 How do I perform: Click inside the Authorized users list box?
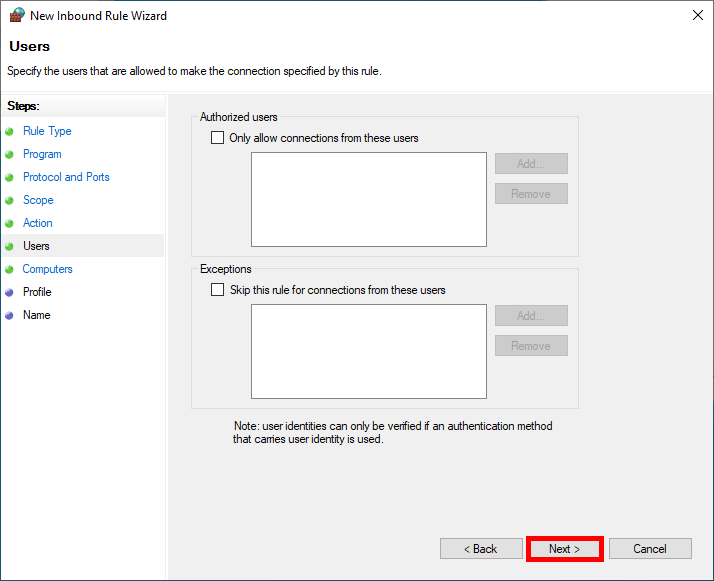[369, 199]
